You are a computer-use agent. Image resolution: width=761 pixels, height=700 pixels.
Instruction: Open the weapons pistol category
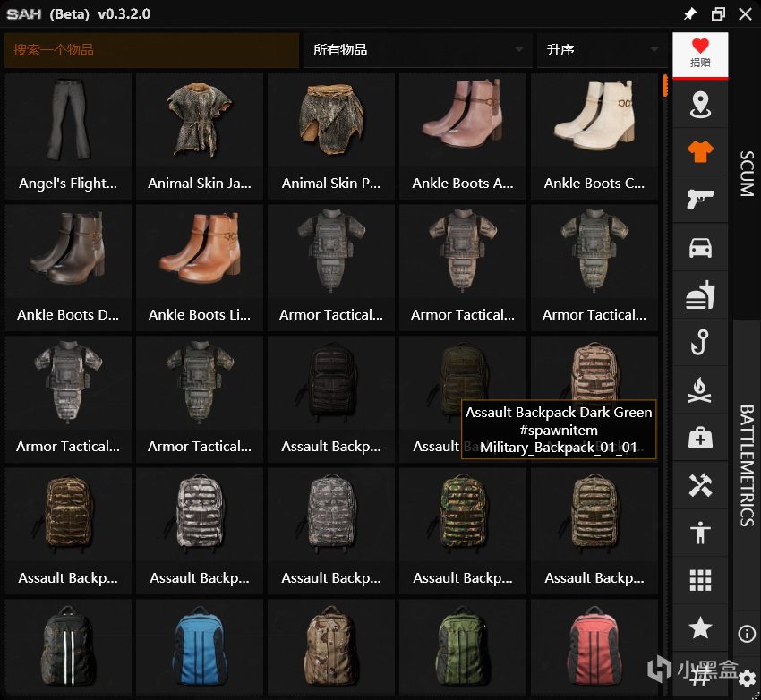coord(700,199)
